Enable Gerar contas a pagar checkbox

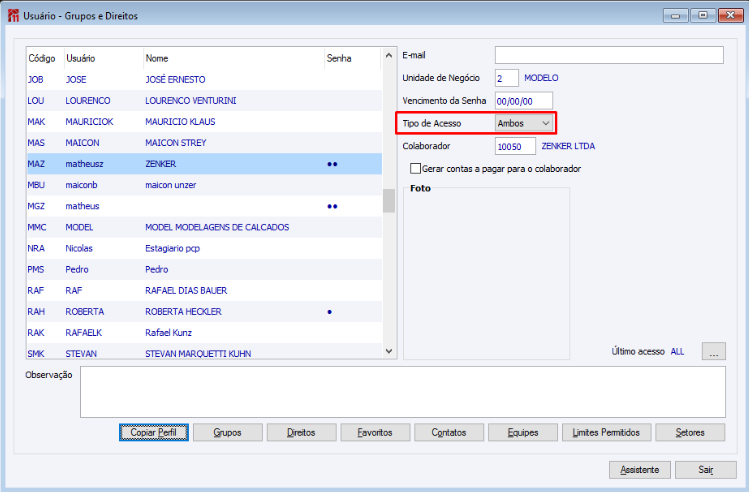point(416,169)
